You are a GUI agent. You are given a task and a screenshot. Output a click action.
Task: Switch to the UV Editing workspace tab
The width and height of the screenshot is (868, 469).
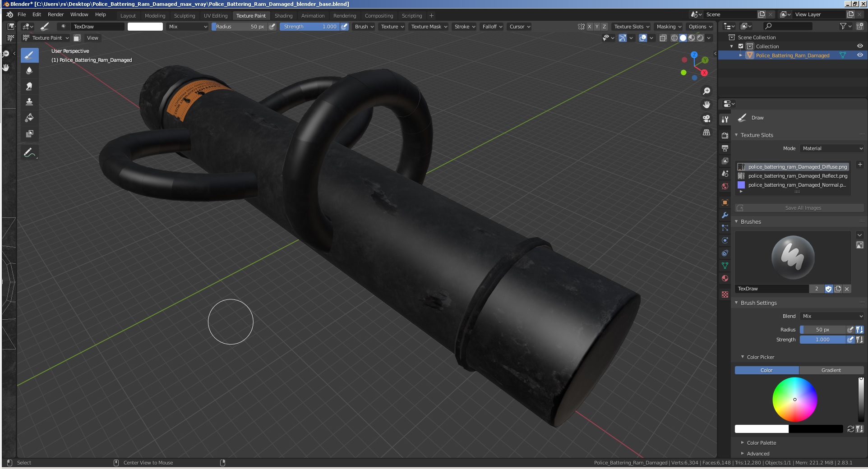(x=216, y=16)
